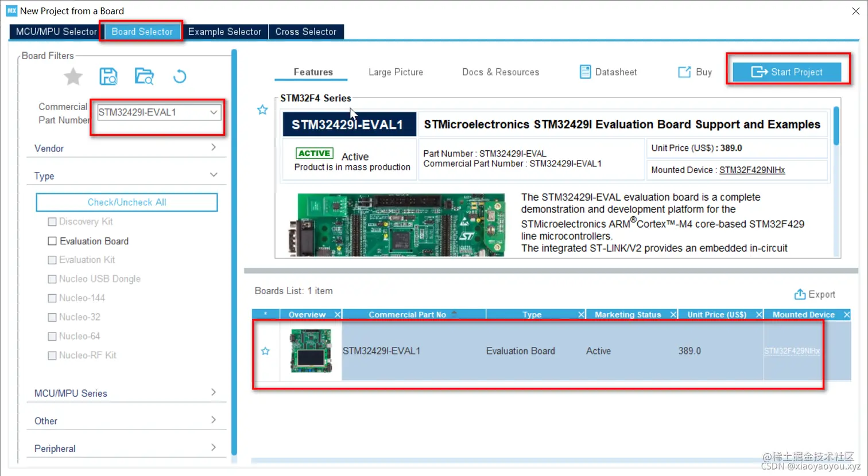Screen dimensions: 868x476
Task: Toggle the Evaluation Board checkbox
Action: 52,241
